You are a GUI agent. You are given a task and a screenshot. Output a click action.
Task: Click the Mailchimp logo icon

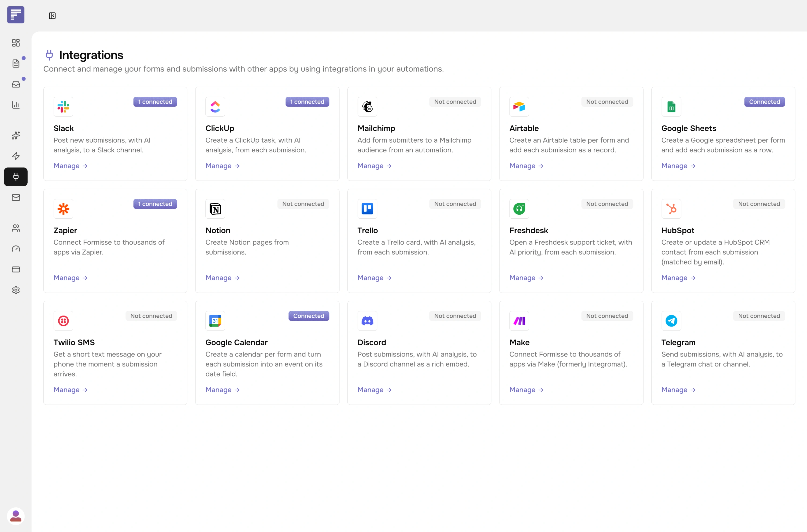[367, 107]
